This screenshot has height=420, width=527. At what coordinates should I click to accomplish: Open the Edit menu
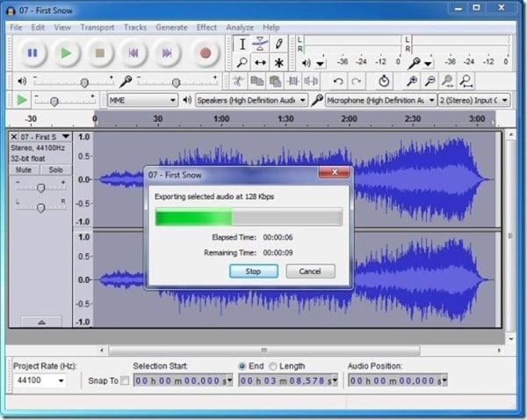[38, 27]
